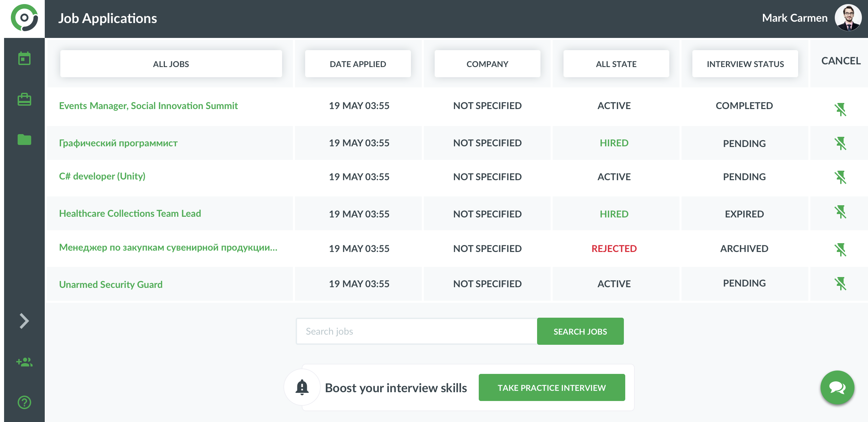Expand the sidebar with chevron arrow
This screenshot has width=868, height=422.
pos(24,321)
